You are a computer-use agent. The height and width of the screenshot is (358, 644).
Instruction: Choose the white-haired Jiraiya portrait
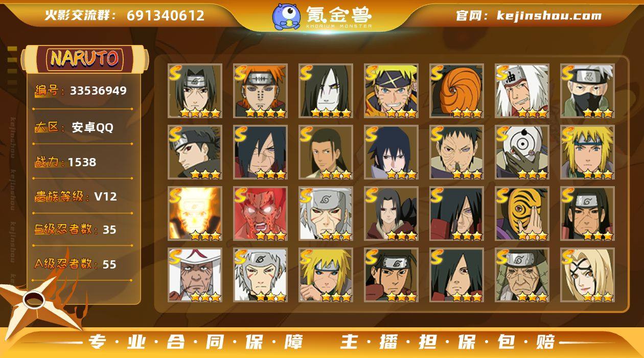tap(522, 91)
